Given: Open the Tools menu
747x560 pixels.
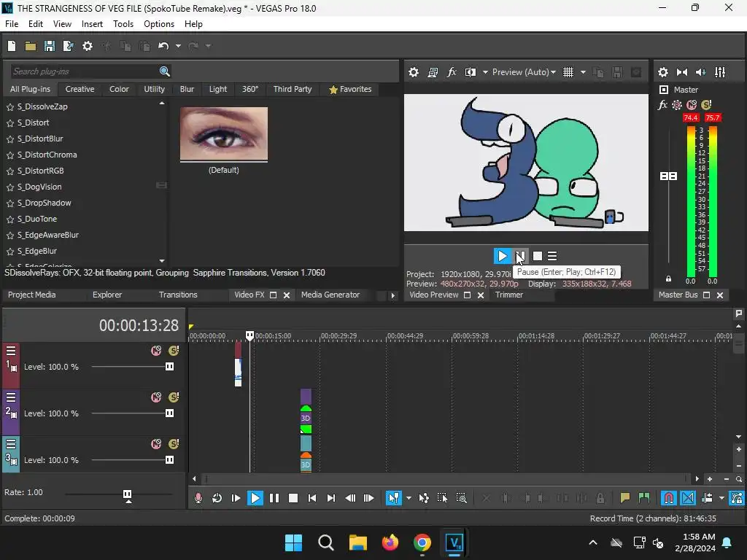Looking at the screenshot, I should 123,24.
